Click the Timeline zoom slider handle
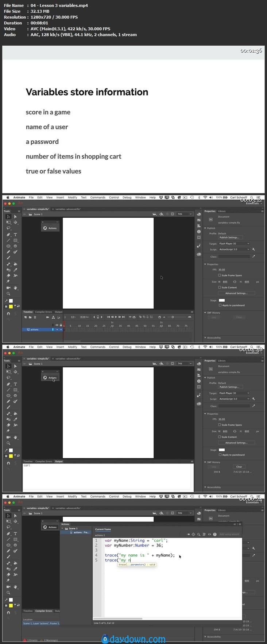This screenshot has height=644, width=267. pyautogui.click(x=173, y=317)
